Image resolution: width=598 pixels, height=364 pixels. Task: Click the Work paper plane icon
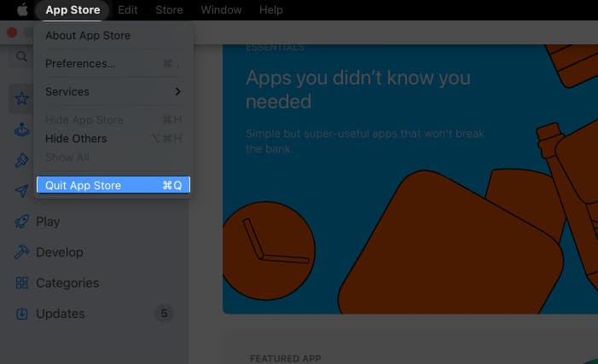click(21, 191)
